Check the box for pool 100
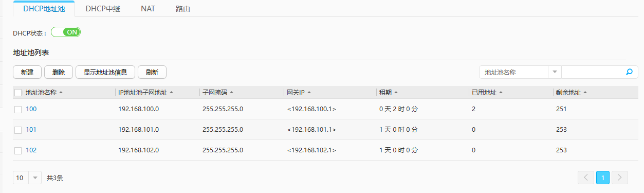 18,109
